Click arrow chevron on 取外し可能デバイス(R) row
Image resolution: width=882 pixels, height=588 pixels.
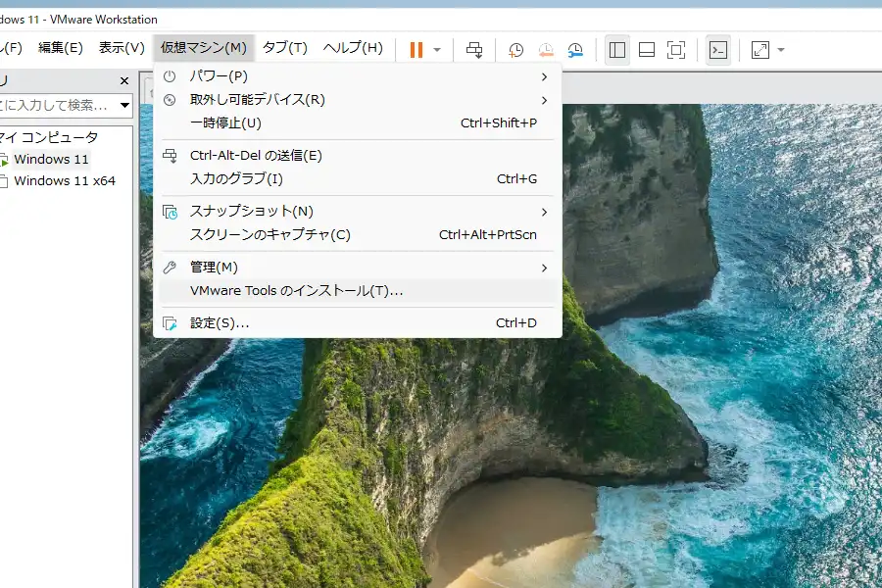(x=544, y=100)
